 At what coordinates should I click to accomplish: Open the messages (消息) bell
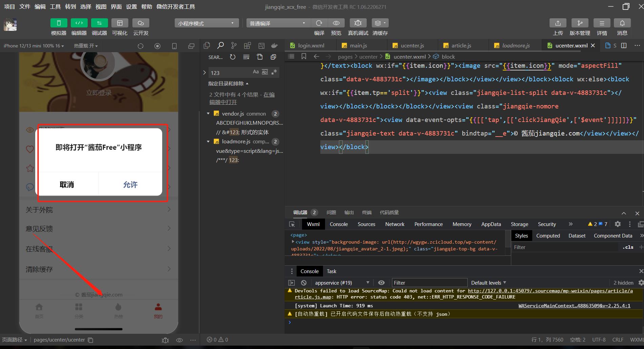[x=622, y=23]
